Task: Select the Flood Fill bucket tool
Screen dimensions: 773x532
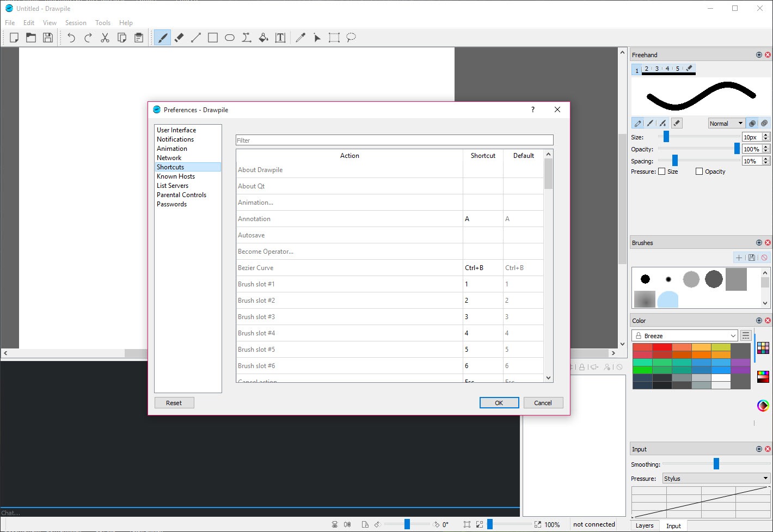Action: click(x=263, y=38)
